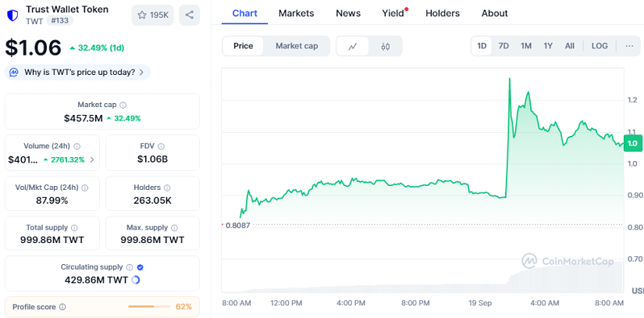Click the $457.5M market cap value

pos(83,118)
